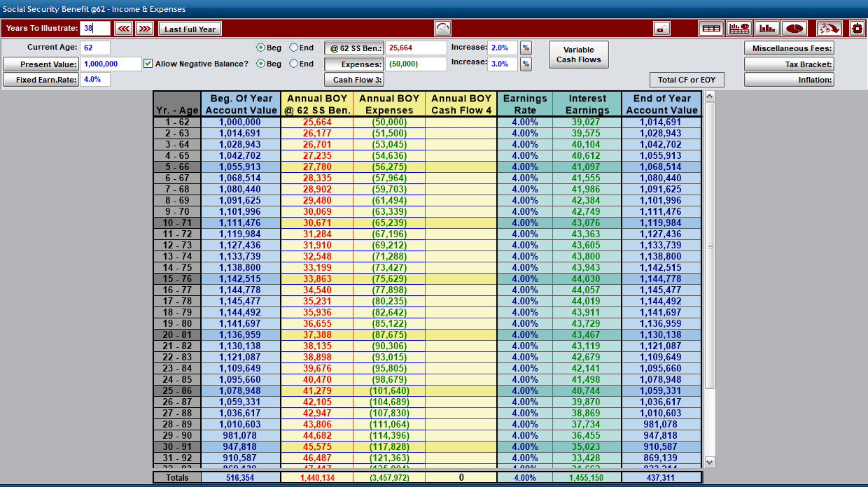Click the table vertical scrollbar thumb
This screenshot has width=868, height=487.
710,246
